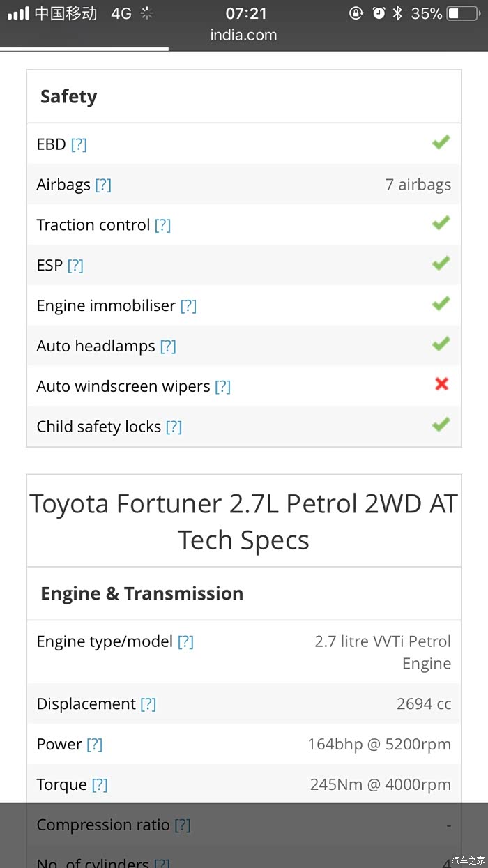The width and height of the screenshot is (488, 868).
Task: Tap the help icon beside Displacement
Action: point(148,704)
